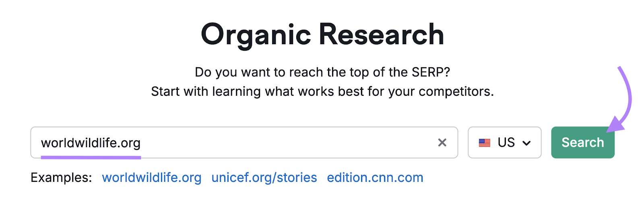
Task: Click the 'reach the top of the SERP' line
Action: (322, 72)
